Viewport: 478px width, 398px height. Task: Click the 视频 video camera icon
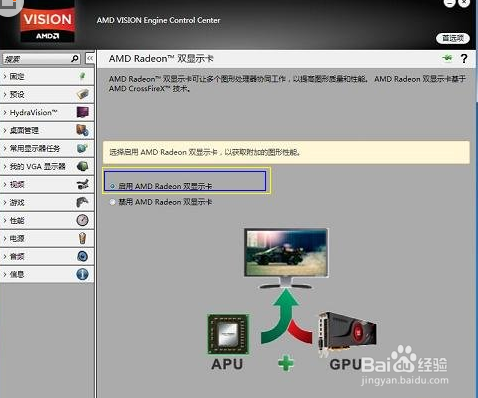[82, 184]
